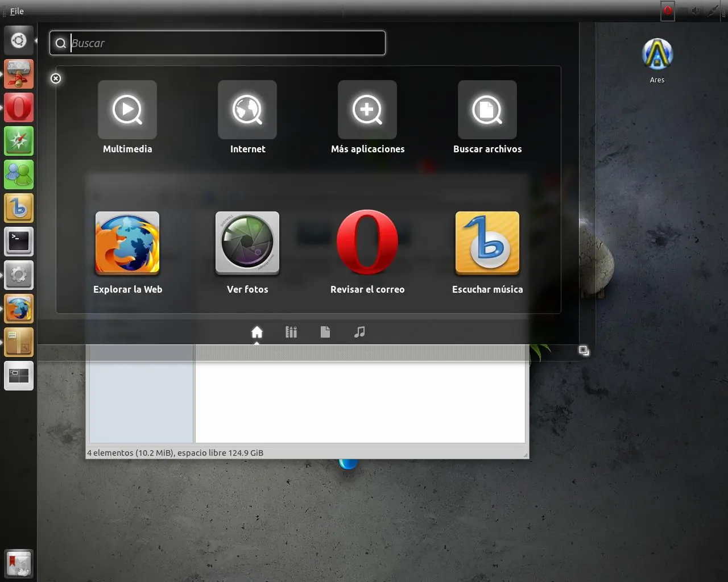Click the Buscar search field
This screenshot has height=582, width=728.
coord(217,43)
